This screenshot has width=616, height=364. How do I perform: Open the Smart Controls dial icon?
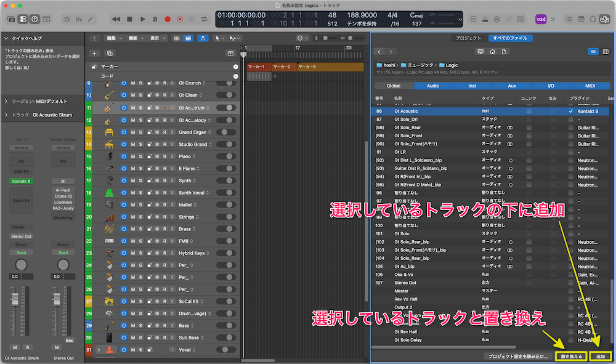pos(67,19)
